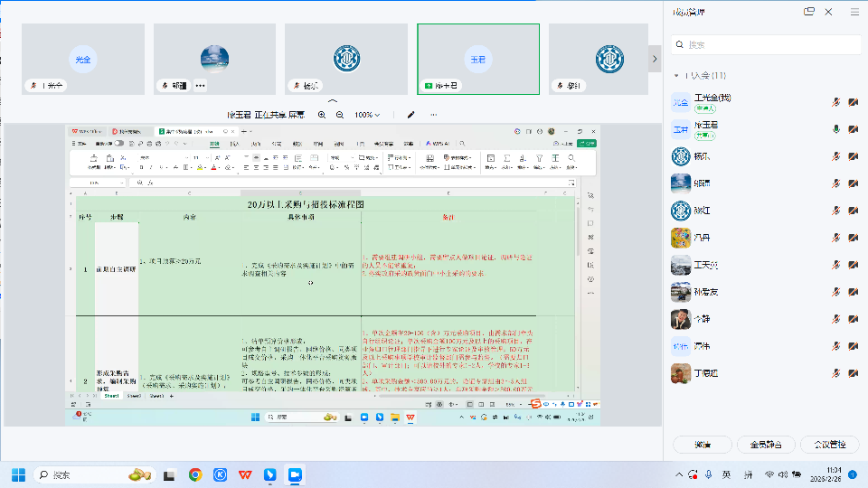Click the member search field
This screenshot has height=488, width=868.
765,44
